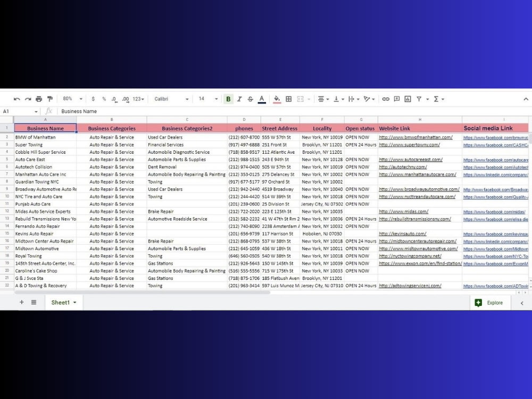
Task: Open the Calibri font dropdown
Action: (171, 99)
